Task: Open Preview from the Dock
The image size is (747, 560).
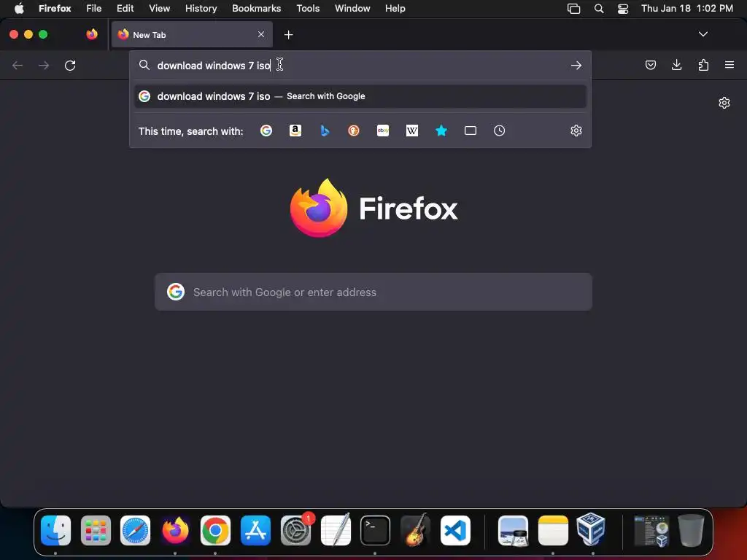Action: pyautogui.click(x=513, y=530)
